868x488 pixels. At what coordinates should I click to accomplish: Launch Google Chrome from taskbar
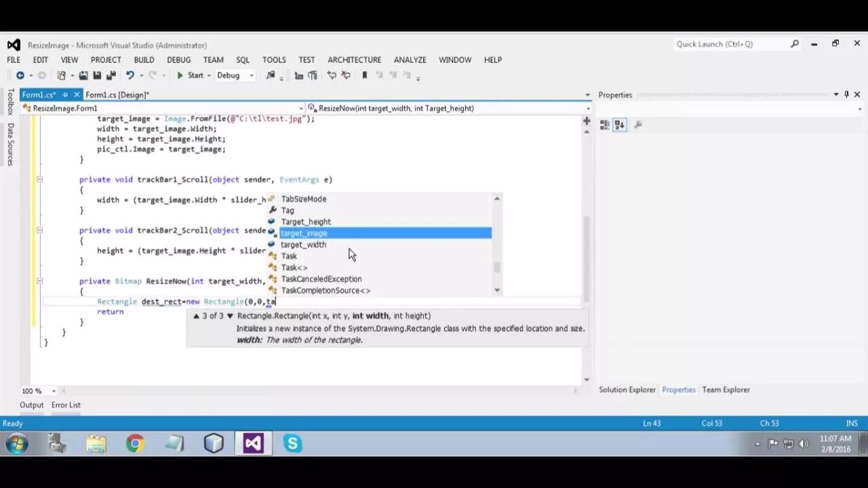tap(135, 444)
